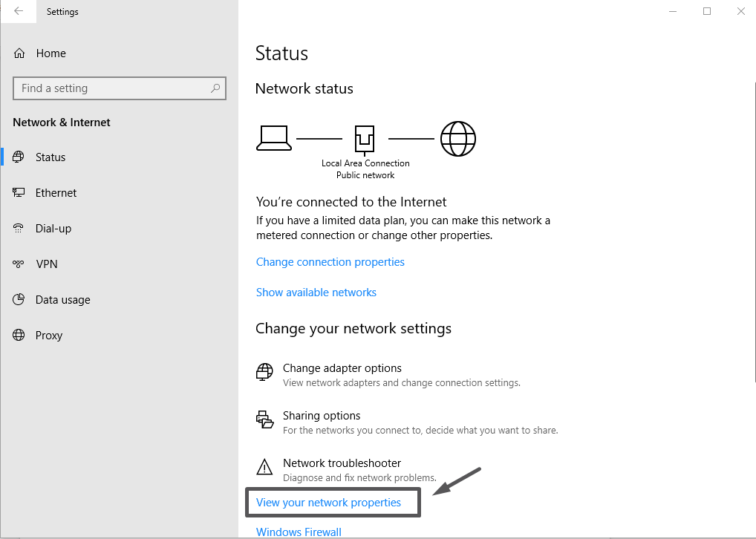Focus the Find a setting field
756x539 pixels.
(x=111, y=88)
